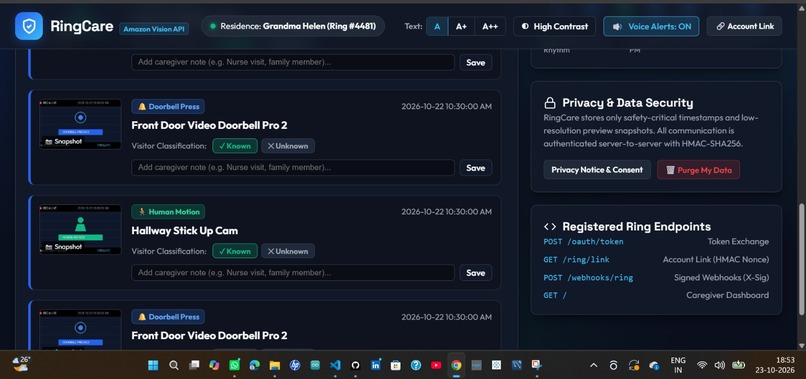The image size is (806, 379).
Task: Open Microsoft Edge from the taskbar
Action: pyautogui.click(x=254, y=365)
